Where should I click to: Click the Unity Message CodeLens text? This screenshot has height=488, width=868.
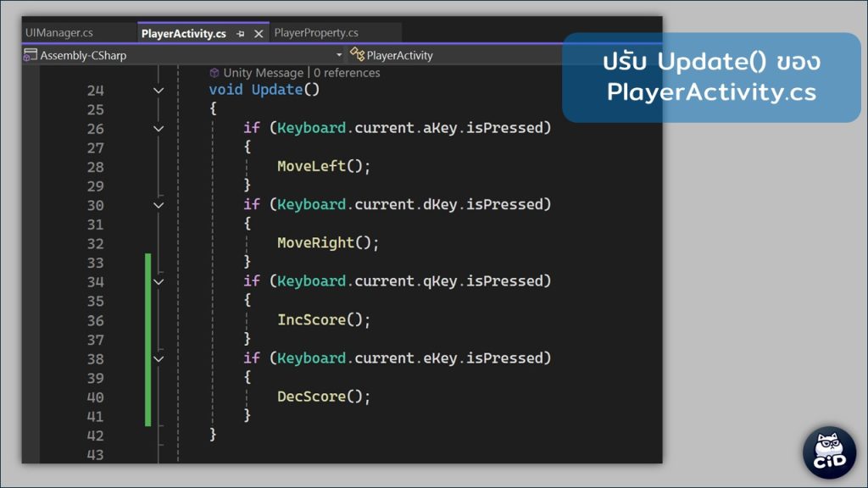(263, 73)
